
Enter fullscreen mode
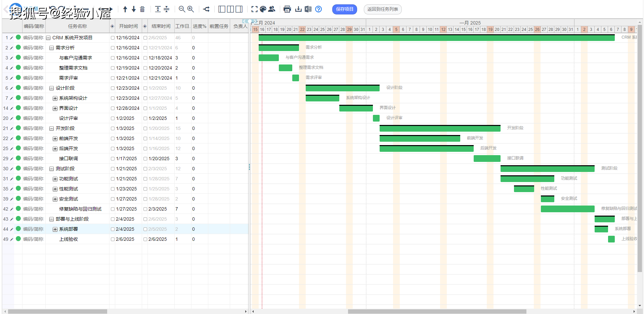[x=255, y=9]
